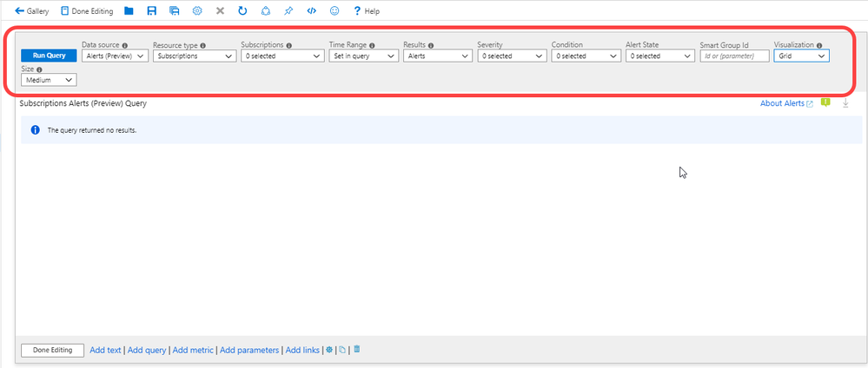Click the info icon beside Size label
The image size is (868, 368).
click(39, 69)
